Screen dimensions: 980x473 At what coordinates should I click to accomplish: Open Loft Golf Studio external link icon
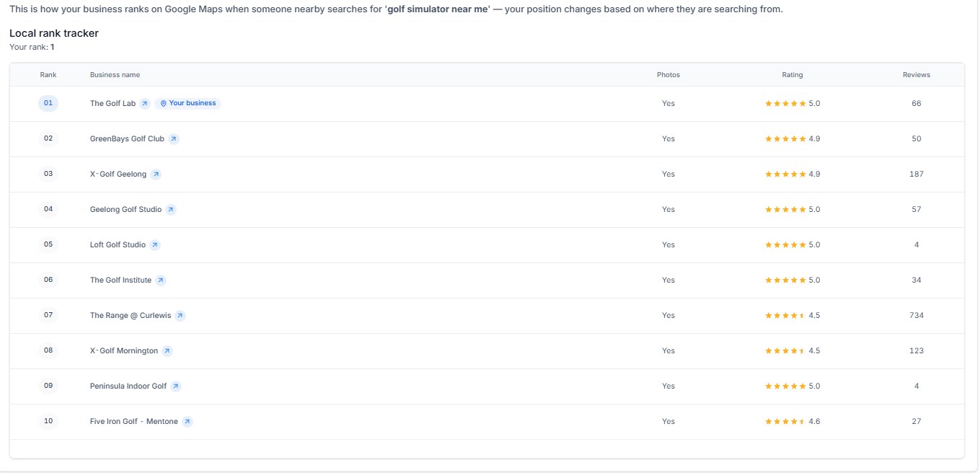coord(155,244)
